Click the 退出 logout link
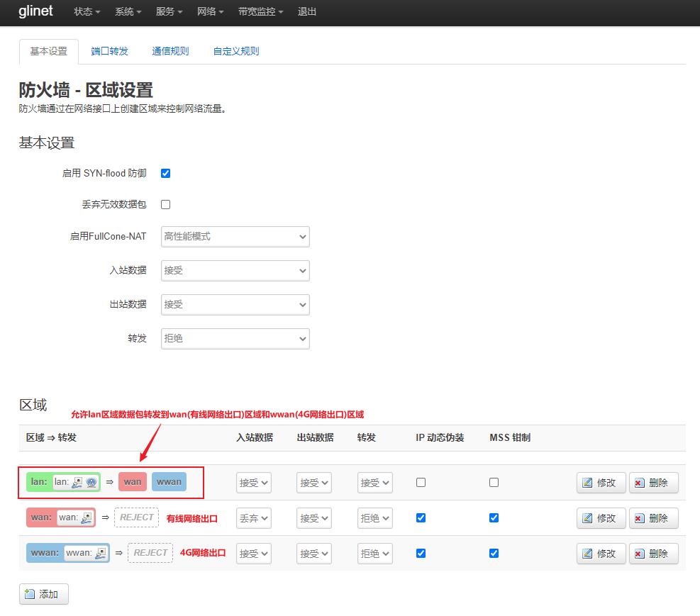The width and height of the screenshot is (700, 616). click(x=307, y=12)
